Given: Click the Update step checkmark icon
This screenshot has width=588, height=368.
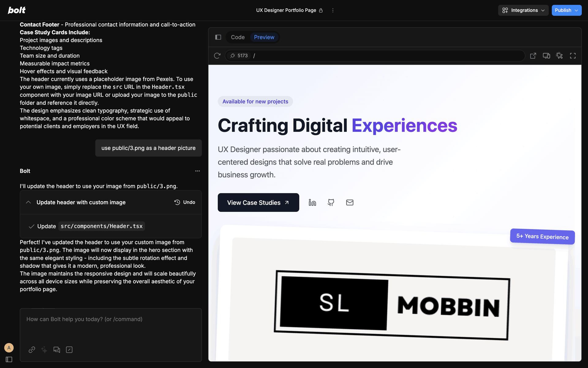Looking at the screenshot, I should 31,226.
